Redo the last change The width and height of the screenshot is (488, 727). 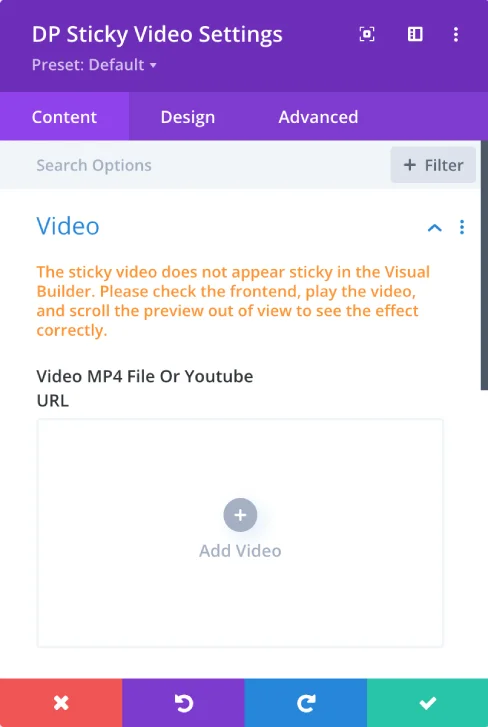[x=305, y=703]
